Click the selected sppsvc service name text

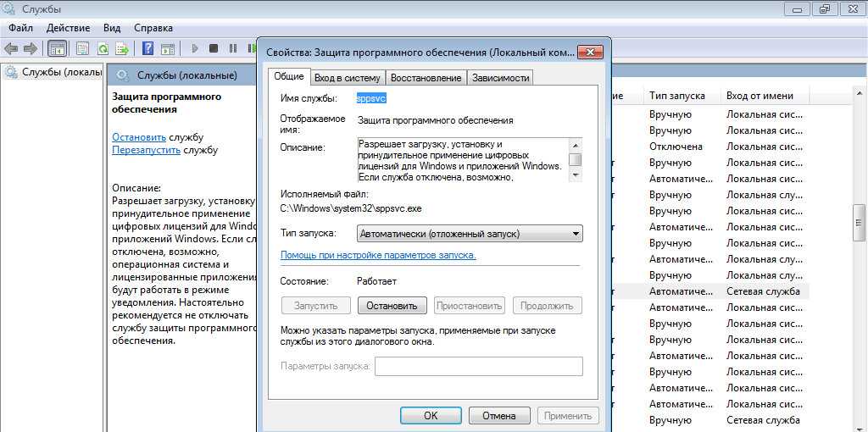371,98
